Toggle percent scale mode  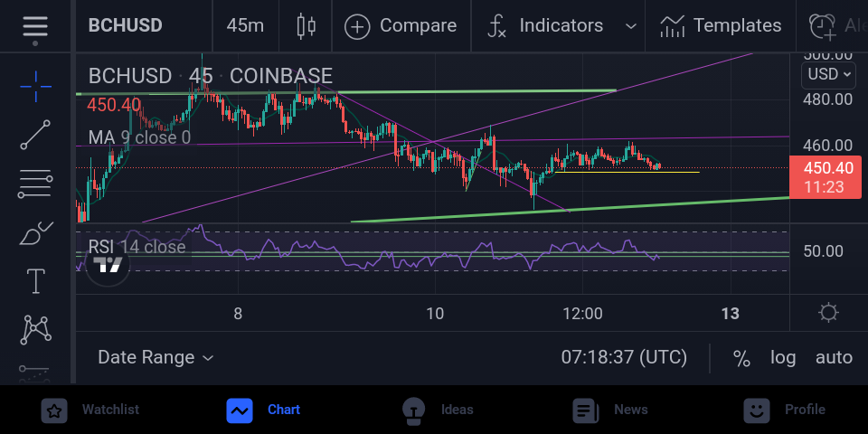pos(741,358)
